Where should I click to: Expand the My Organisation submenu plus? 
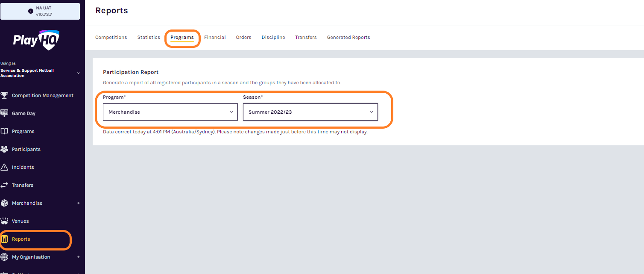(x=79, y=257)
